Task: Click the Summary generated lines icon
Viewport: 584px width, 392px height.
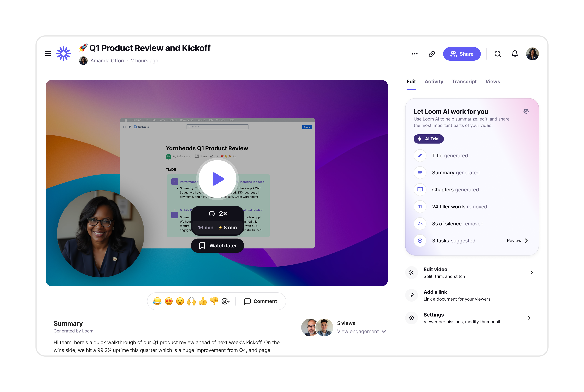Action: (420, 173)
